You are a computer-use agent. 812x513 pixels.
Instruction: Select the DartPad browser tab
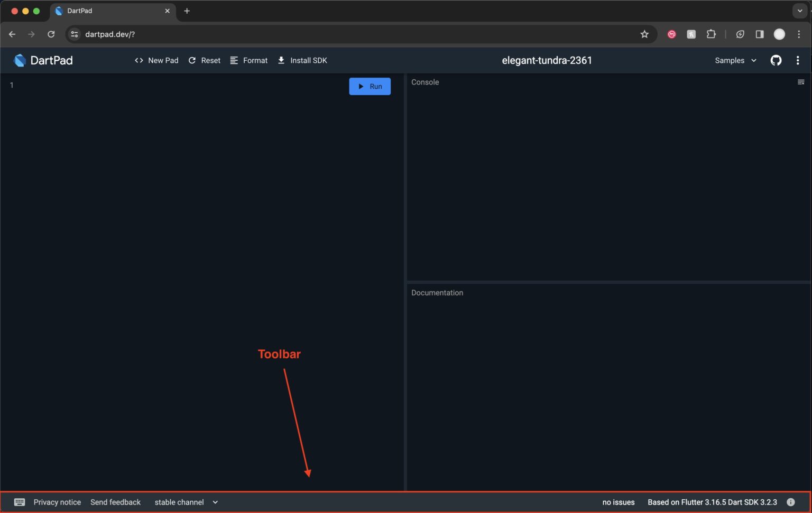[106, 11]
